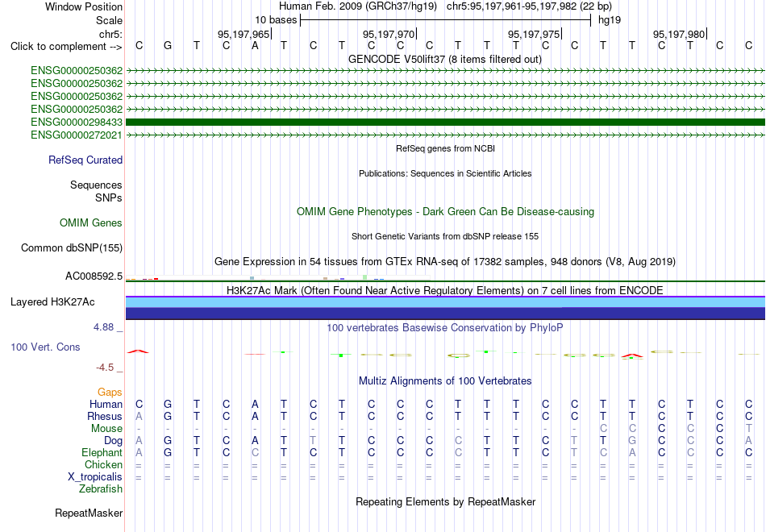
Task: Click '100 vertebrates Basewise Conservation by PhyloP' title
Action: coord(445,328)
